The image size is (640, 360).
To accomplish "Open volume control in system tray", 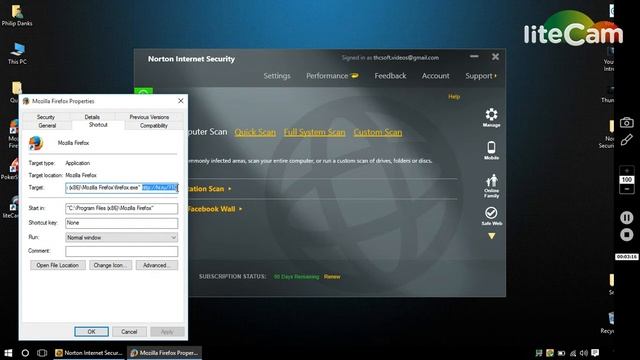I will 584,353.
